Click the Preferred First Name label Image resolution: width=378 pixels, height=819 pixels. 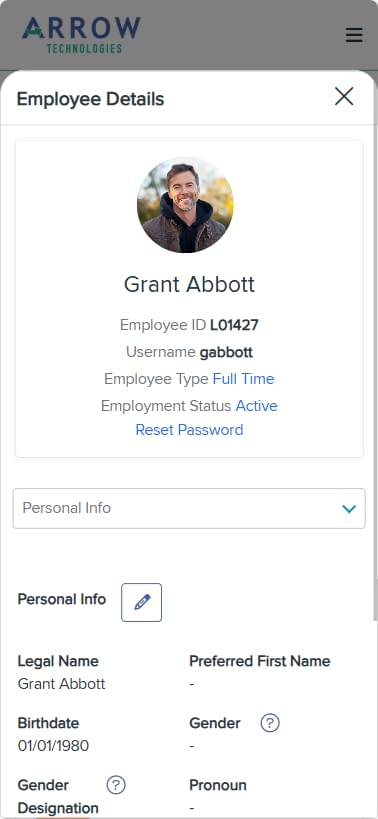click(x=259, y=661)
